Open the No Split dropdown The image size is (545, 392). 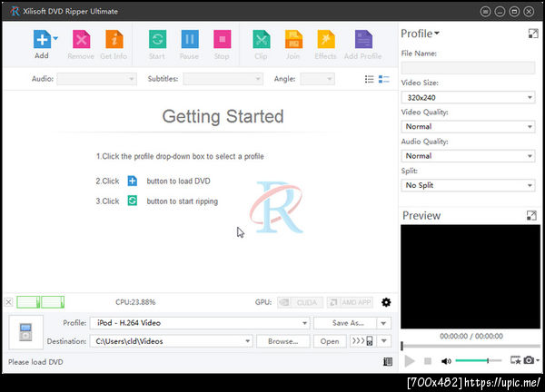[468, 185]
